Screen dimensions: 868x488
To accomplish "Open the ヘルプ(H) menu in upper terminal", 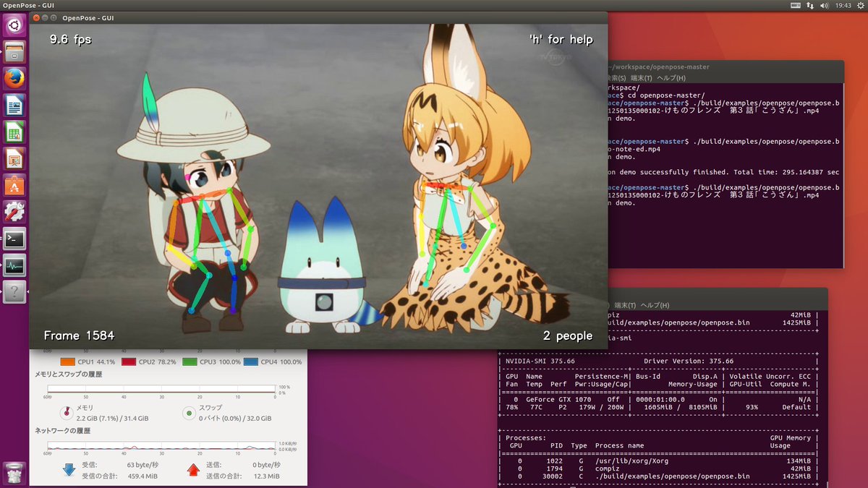I will 671,78.
